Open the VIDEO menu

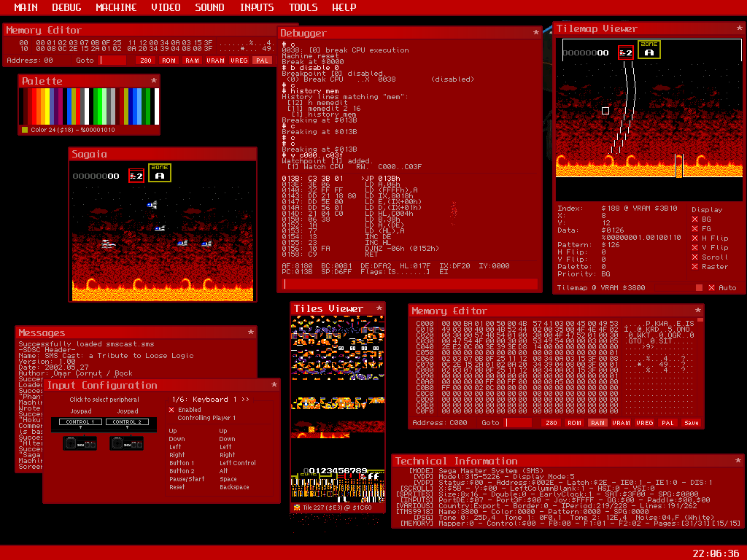[166, 7]
